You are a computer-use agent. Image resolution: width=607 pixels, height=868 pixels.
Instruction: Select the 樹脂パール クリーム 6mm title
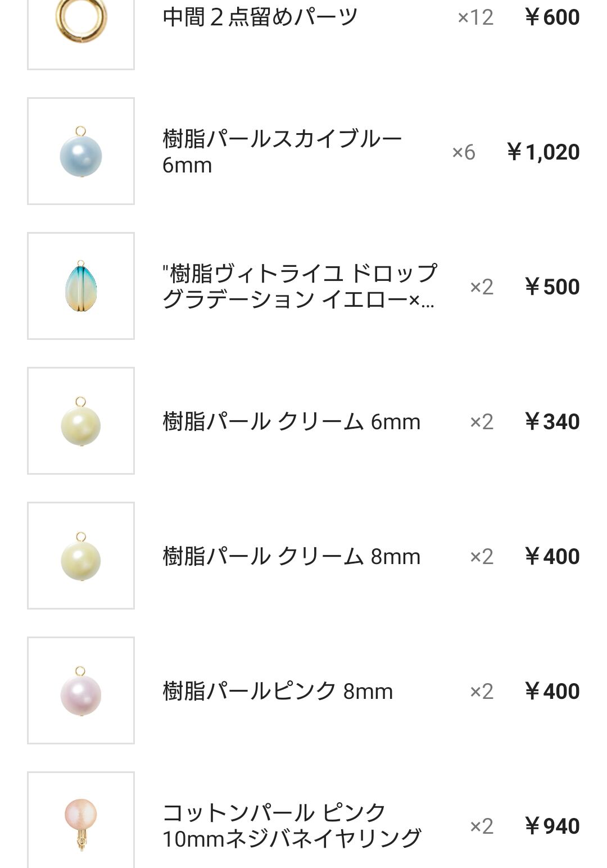click(x=291, y=421)
